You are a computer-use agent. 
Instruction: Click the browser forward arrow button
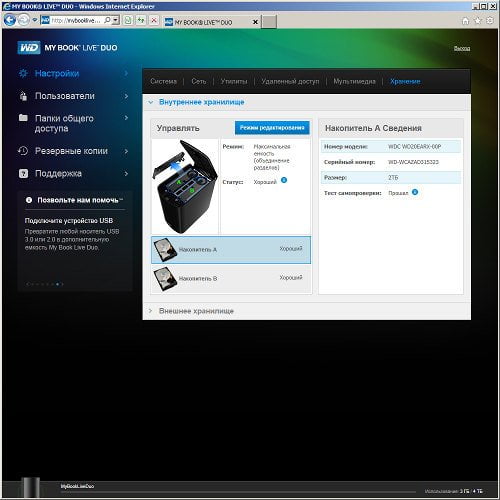(x=24, y=20)
